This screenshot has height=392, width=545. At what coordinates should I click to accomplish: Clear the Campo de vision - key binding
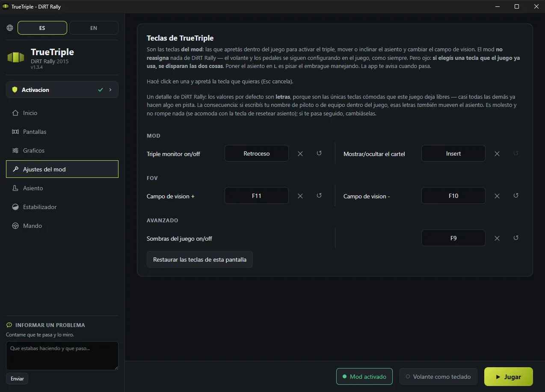click(497, 196)
